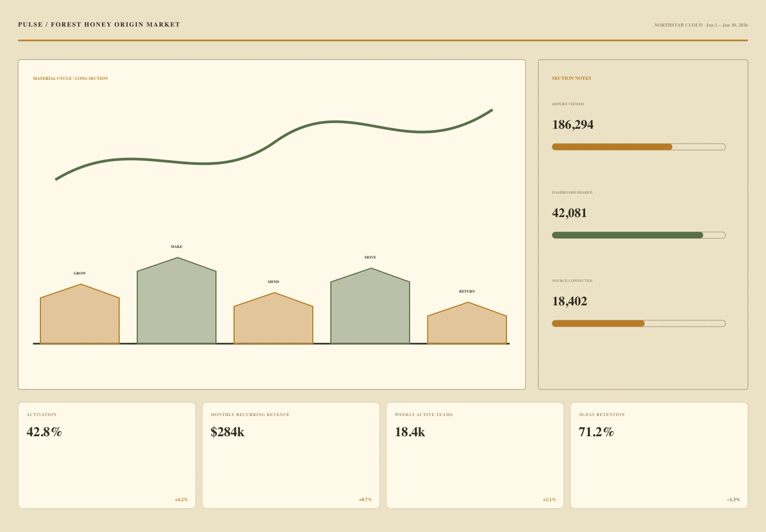
Task: Click the "SECTION NOTES" panel heading
Action: pyautogui.click(x=571, y=78)
